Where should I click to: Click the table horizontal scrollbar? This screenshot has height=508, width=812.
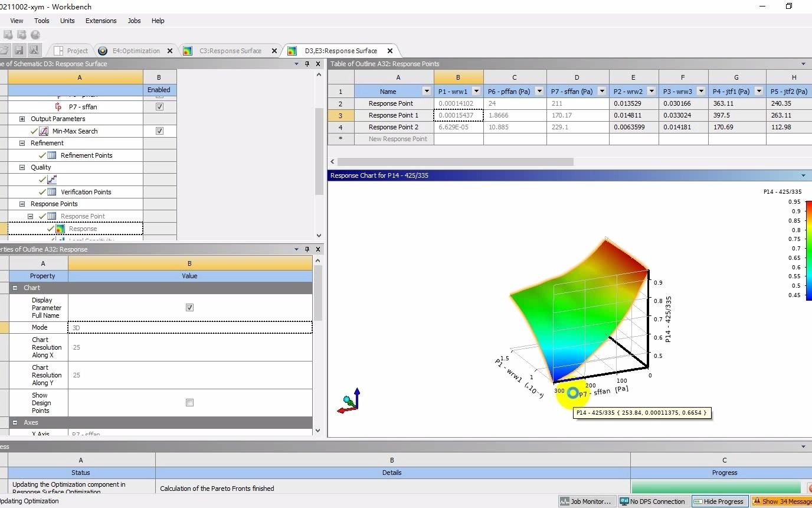point(455,162)
